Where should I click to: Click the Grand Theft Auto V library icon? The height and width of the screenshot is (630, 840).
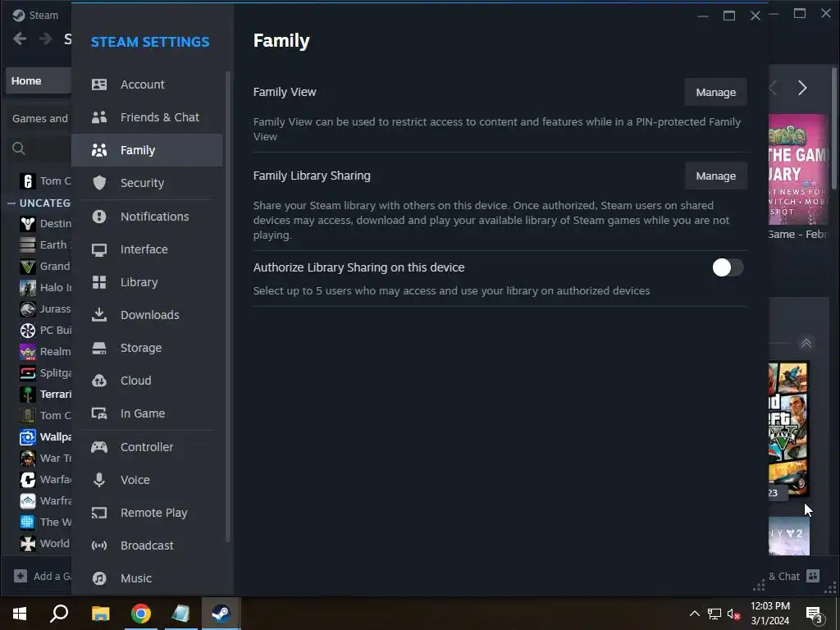point(27,267)
